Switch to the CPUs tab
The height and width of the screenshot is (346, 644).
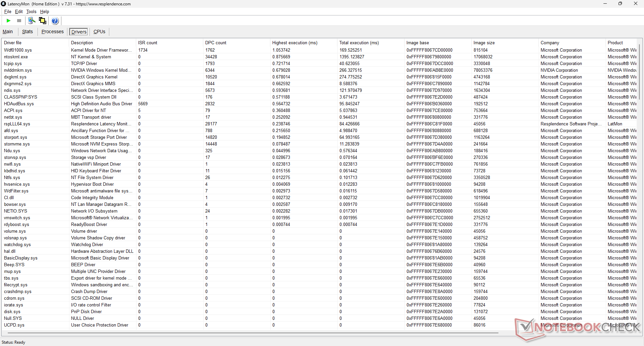(x=99, y=32)
